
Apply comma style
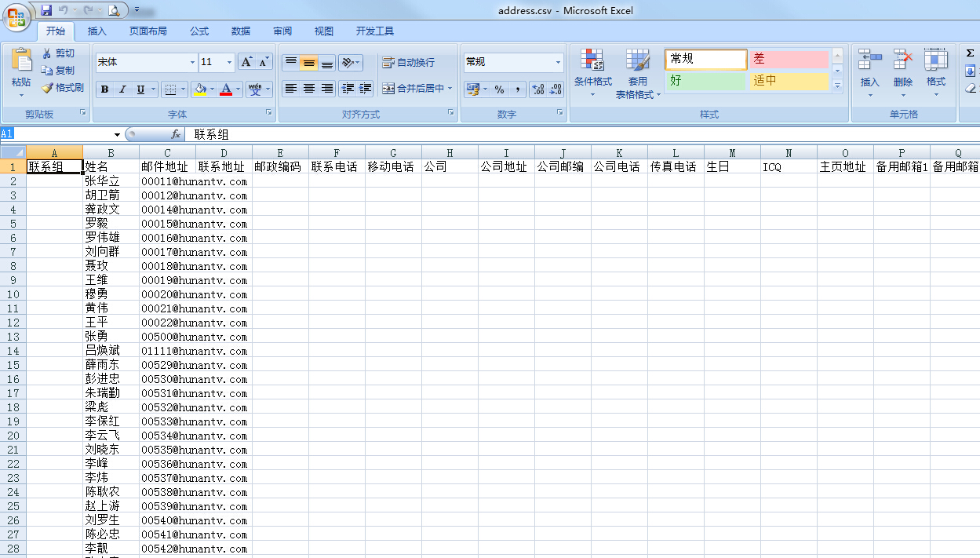[x=518, y=89]
